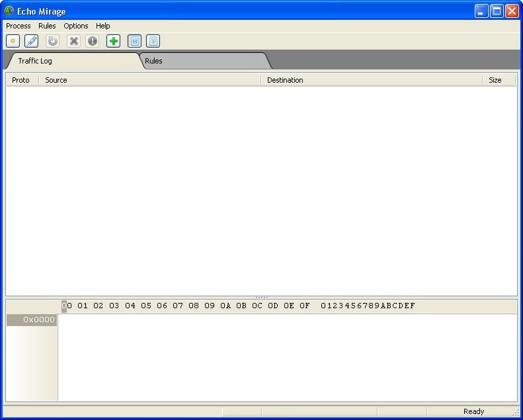This screenshot has width=523, height=420.
Task: Click the star Execute process toolbar icon
Action: (13, 41)
